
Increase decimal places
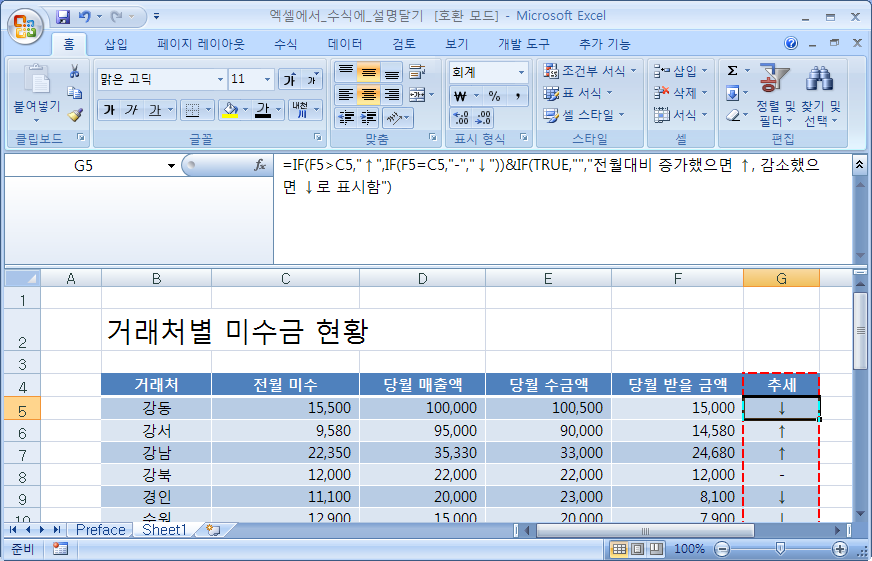pyautogui.click(x=461, y=118)
